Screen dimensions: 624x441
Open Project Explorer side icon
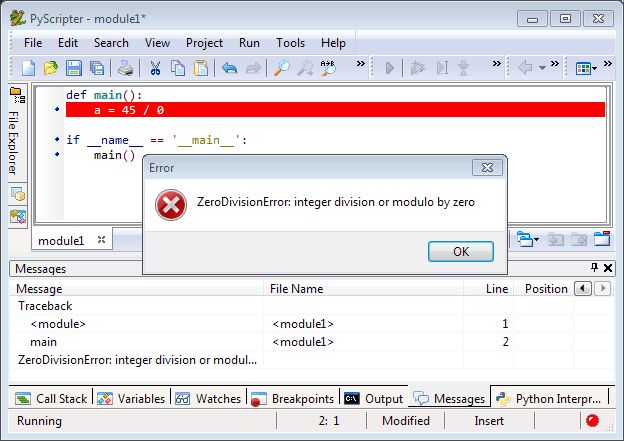click(x=18, y=216)
